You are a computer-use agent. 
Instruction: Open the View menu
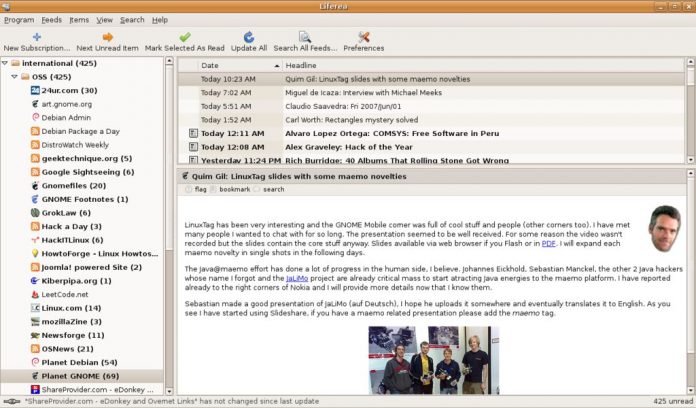[105, 20]
